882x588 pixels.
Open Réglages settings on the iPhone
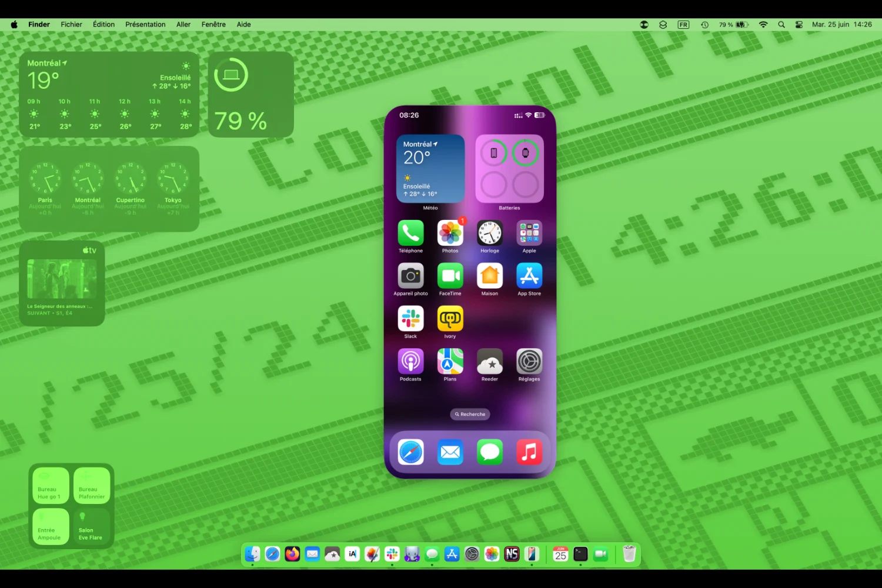(529, 362)
